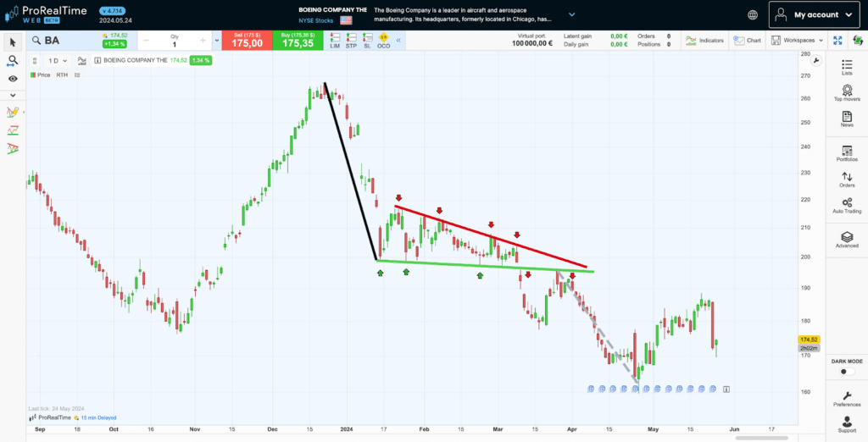This screenshot has width=868, height=442.
Task: Activate the zoom magnifier tool in left sidebar
Action: [13, 61]
